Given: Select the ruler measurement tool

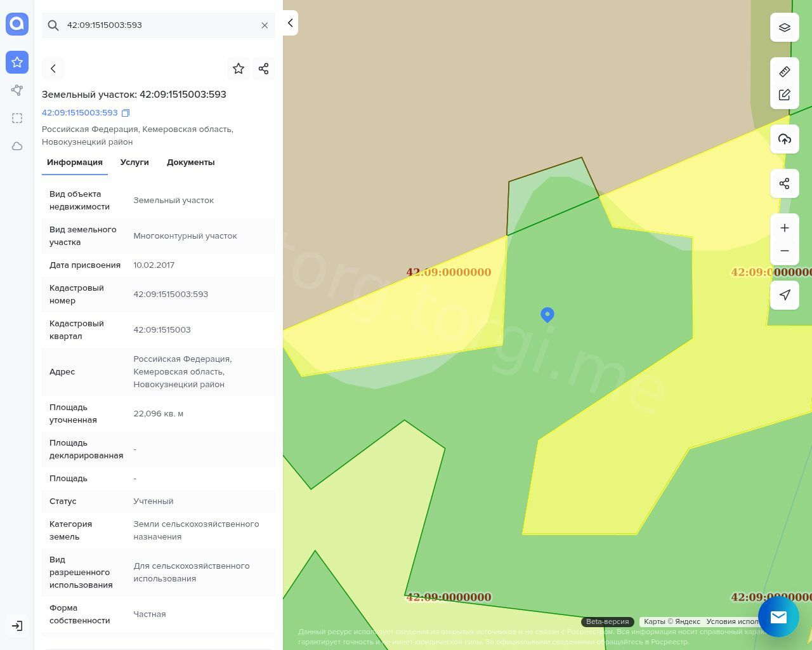Looking at the screenshot, I should (x=784, y=72).
